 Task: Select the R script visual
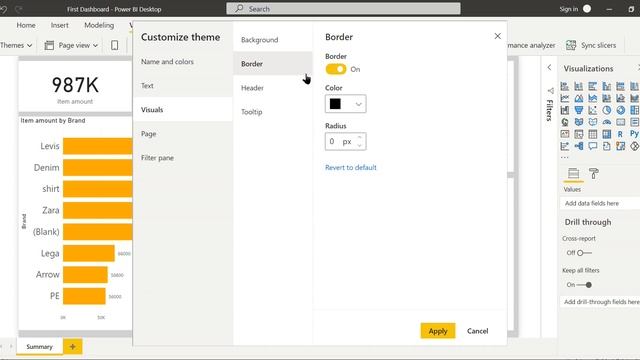click(x=620, y=134)
